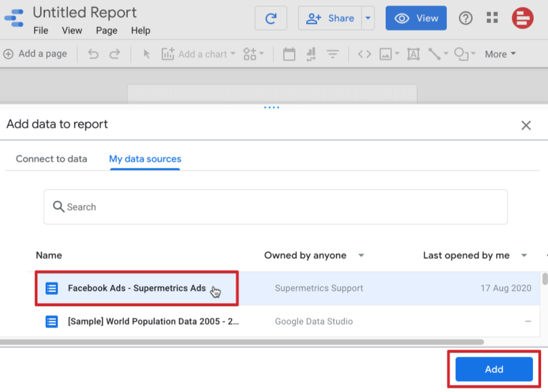Screen dimensions: 548x392
Task: Click the Add a page plus icon
Action: [x=8, y=54]
